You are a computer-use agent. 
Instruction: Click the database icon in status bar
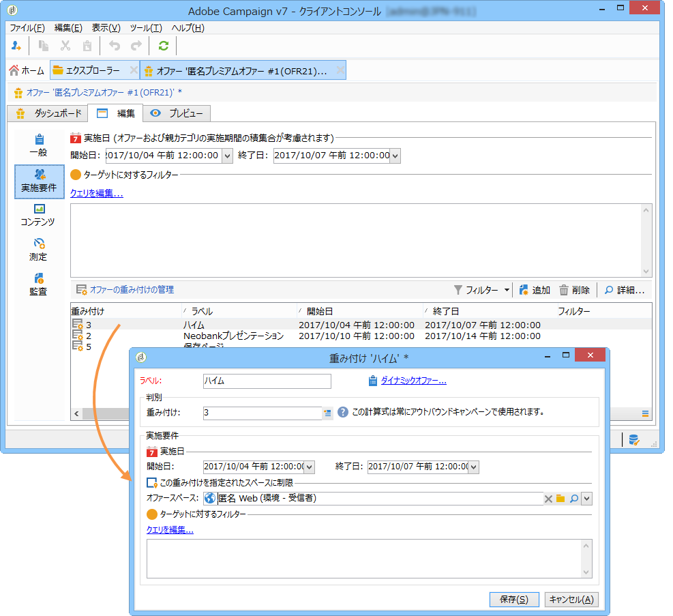[634, 439]
